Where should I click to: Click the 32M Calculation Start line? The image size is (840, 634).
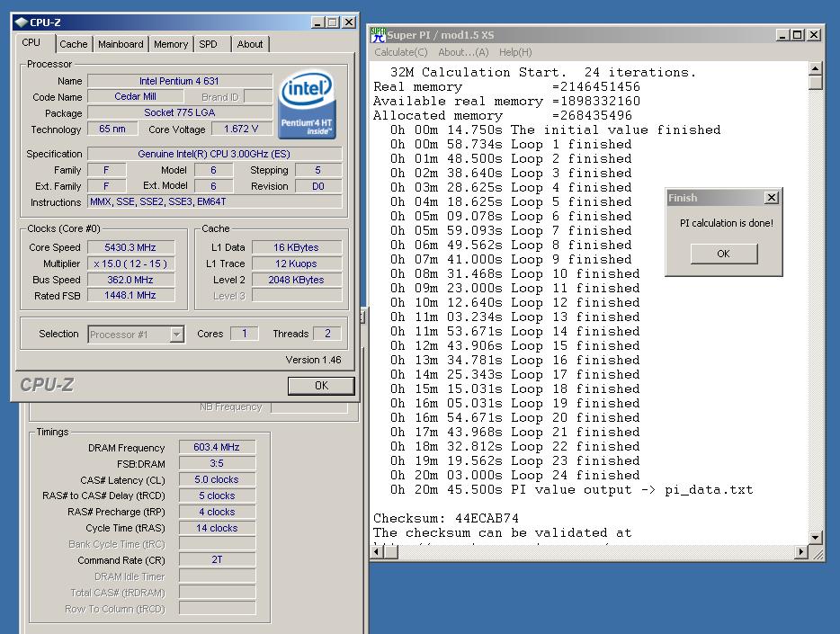tap(543, 72)
